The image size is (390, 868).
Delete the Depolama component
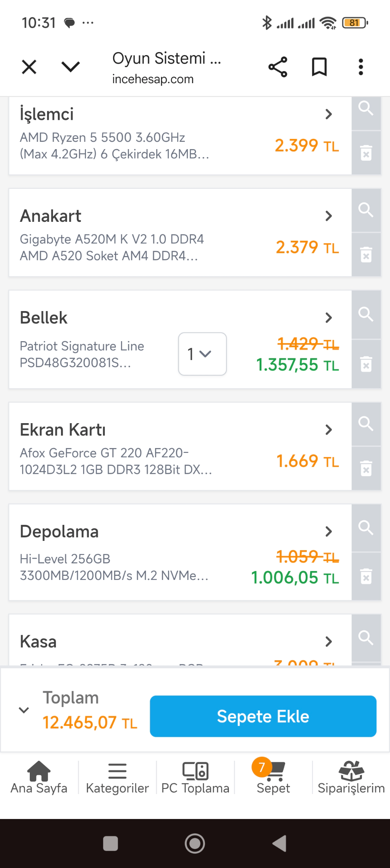366,577
